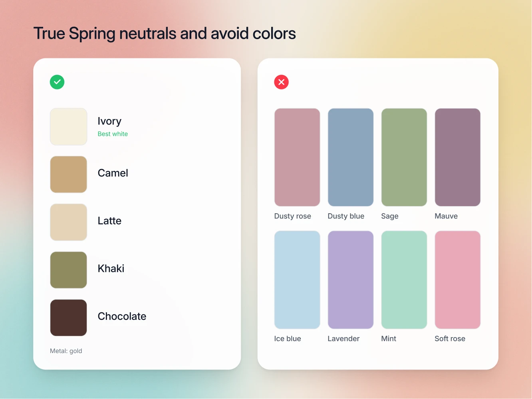Select the Latte color swatch
Viewport: 532px width, 399px height.
(69, 222)
